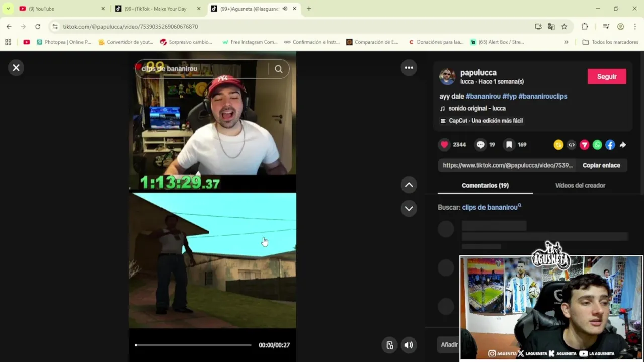Go to next video with down arrow
Image resolution: width=644 pixels, height=362 pixels.
tap(409, 208)
